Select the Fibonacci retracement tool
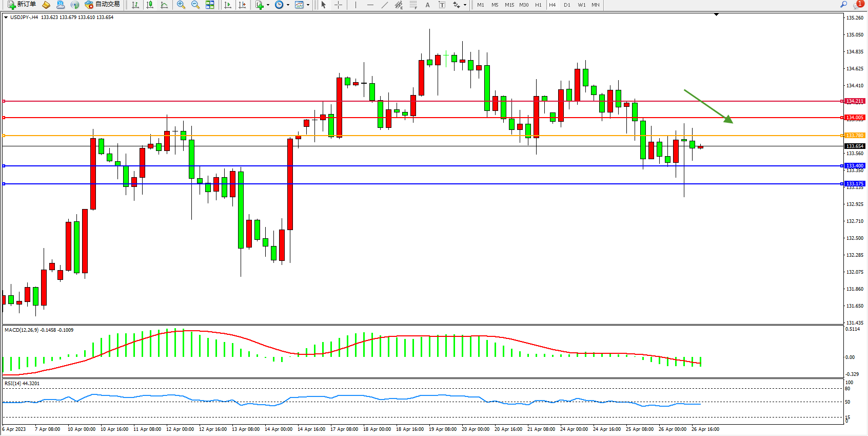868x436 pixels. 413,5
